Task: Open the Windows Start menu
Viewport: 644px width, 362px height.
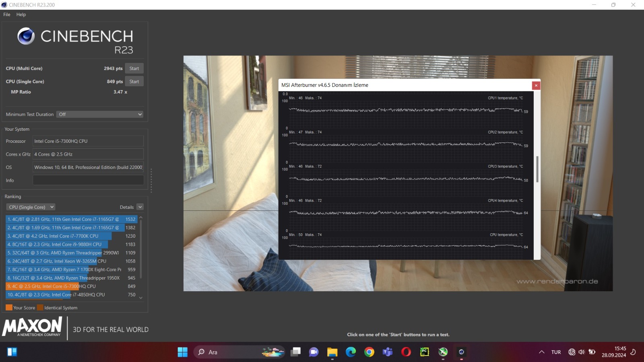Action: tap(183, 352)
